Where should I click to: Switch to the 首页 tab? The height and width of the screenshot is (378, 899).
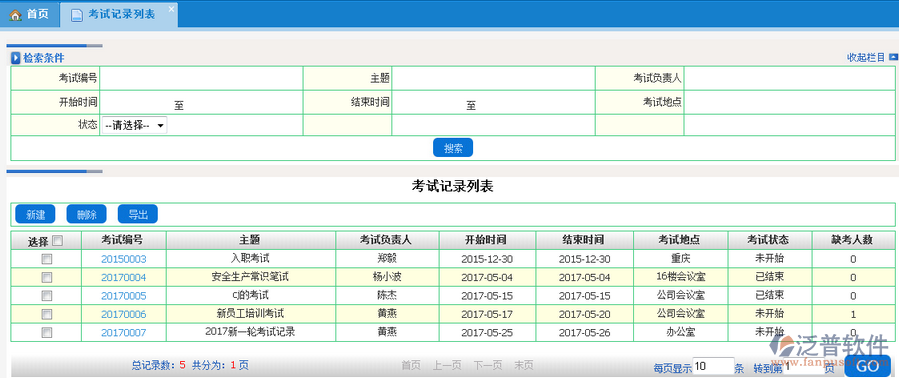coord(30,14)
